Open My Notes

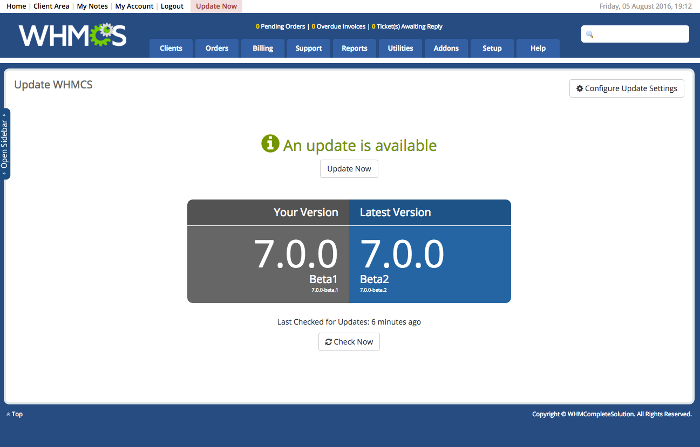click(x=92, y=6)
